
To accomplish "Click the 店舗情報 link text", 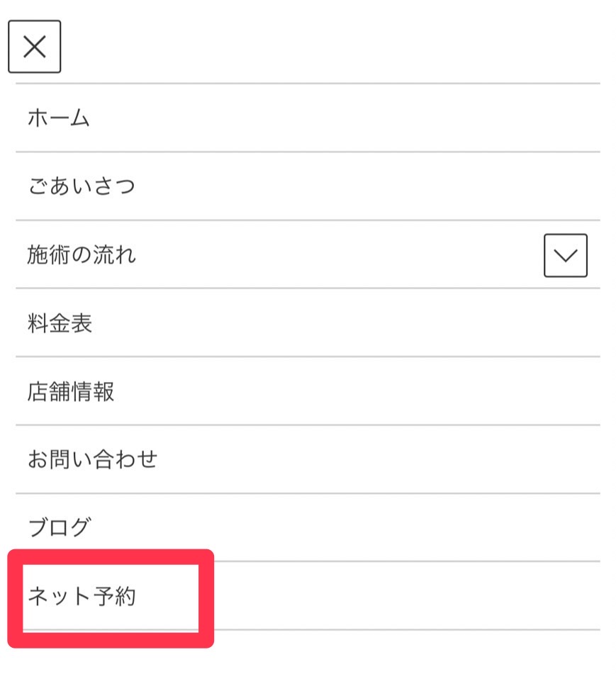I will point(71,391).
